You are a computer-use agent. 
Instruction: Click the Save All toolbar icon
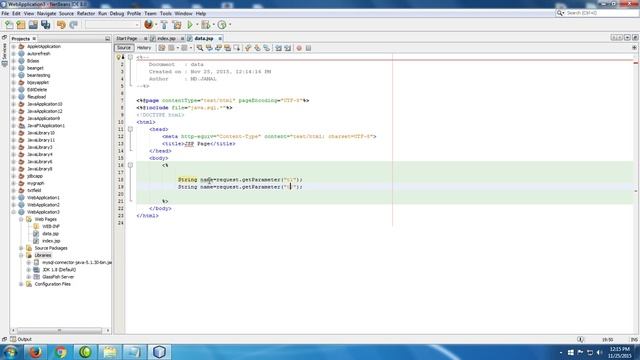(45, 25)
